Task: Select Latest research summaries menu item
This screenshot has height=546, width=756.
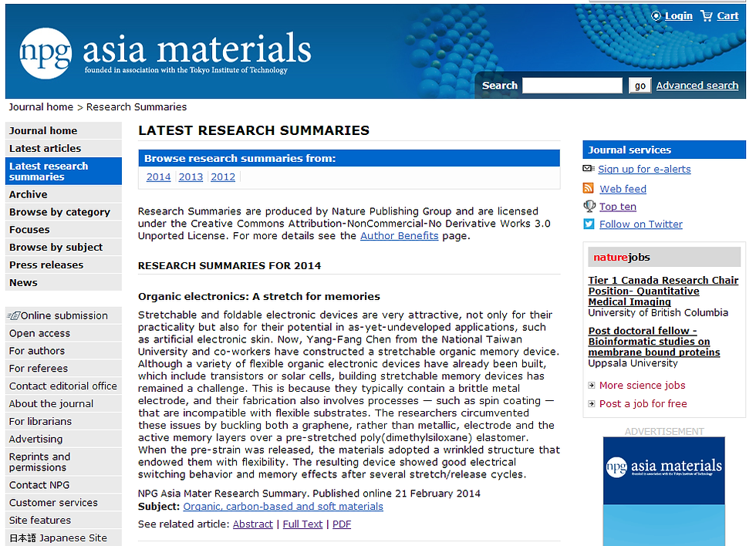Action: (x=63, y=171)
